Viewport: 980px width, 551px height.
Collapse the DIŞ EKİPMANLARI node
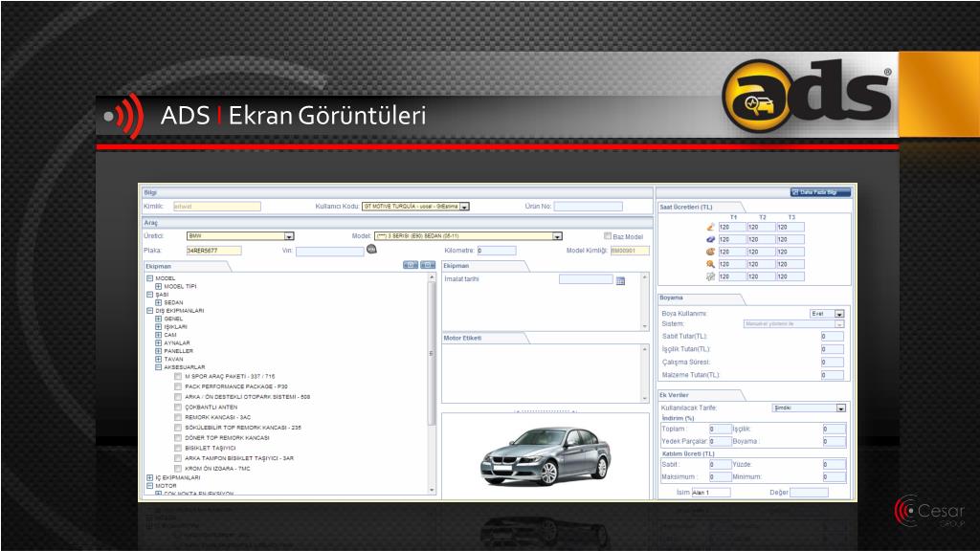click(150, 311)
